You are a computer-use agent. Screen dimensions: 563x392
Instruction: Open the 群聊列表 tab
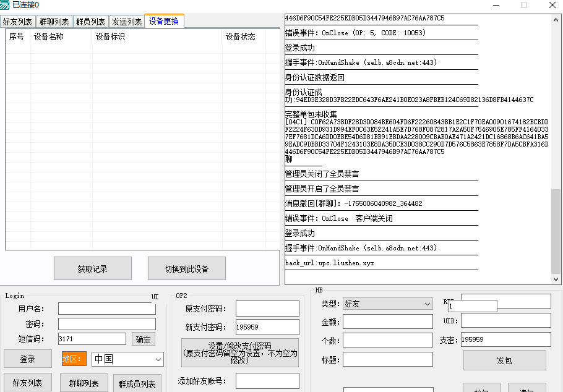click(54, 22)
